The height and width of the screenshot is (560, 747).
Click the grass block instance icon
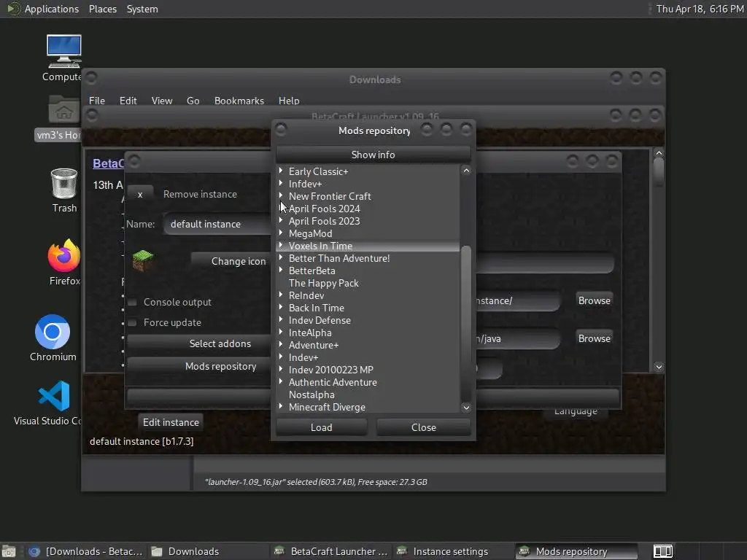[143, 260]
